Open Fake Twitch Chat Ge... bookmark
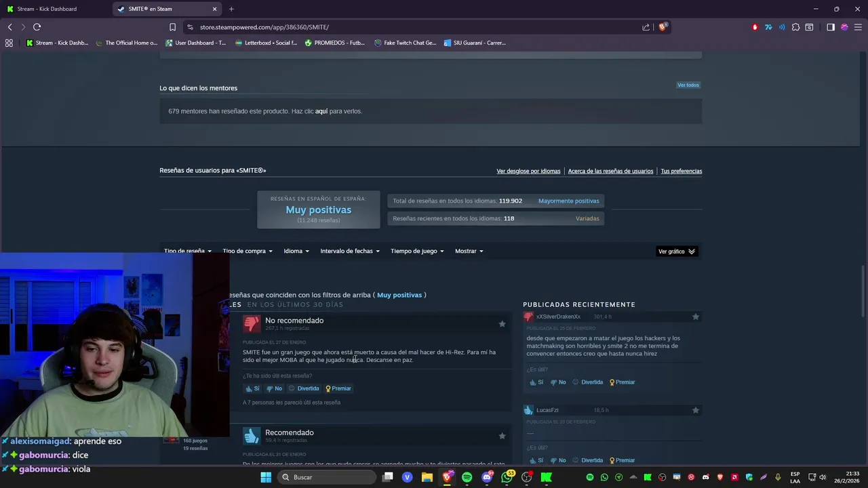The image size is (868, 488). pyautogui.click(x=405, y=43)
